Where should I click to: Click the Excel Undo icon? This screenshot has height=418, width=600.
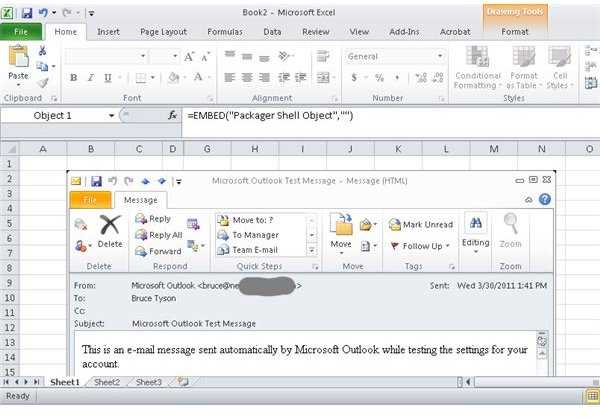[43, 13]
